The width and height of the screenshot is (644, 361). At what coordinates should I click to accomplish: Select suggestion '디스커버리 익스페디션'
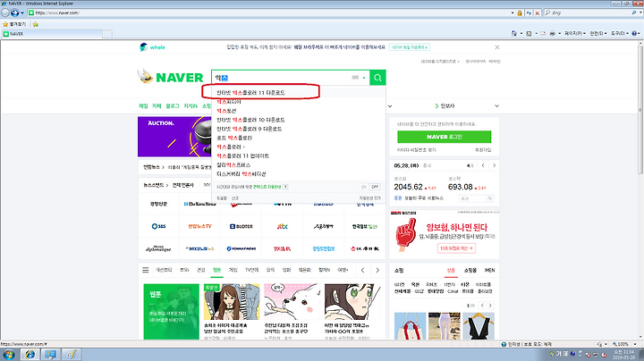pyautogui.click(x=241, y=174)
